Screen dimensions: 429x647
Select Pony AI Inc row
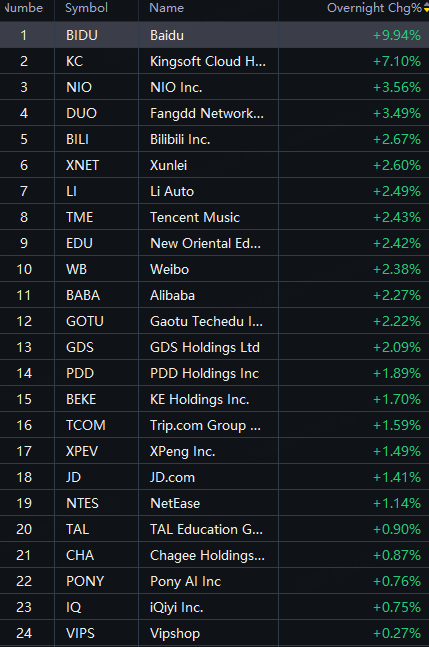coord(214,581)
